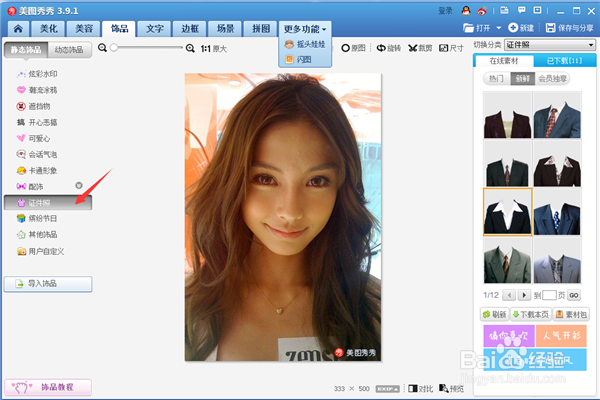This screenshot has height=400, width=600.
Task: Open the home tab icon
Action: (x=18, y=29)
